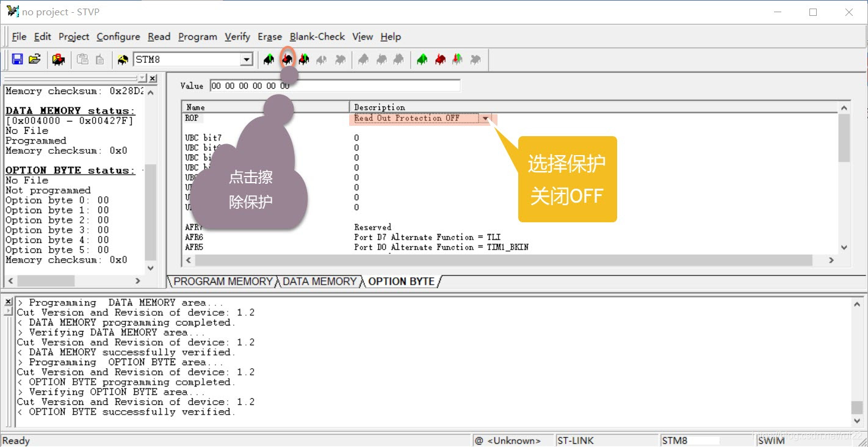Click output log scroll down arrow

coord(857,421)
